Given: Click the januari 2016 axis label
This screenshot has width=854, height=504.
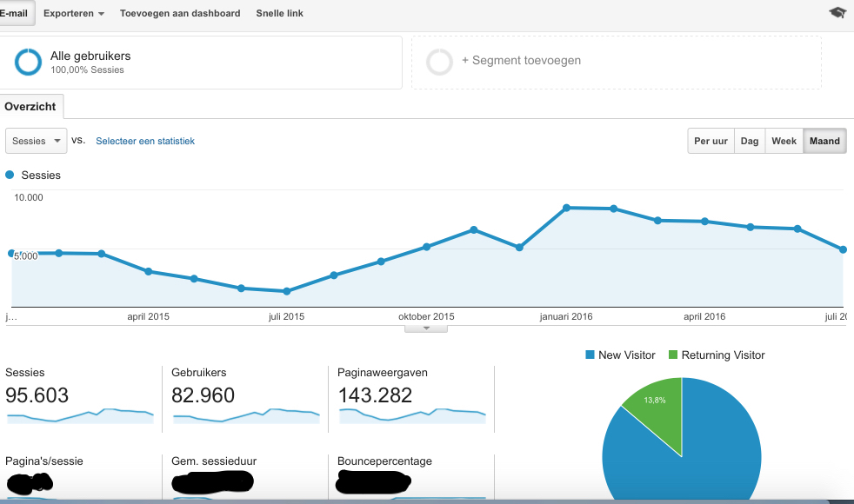Looking at the screenshot, I should 566,316.
